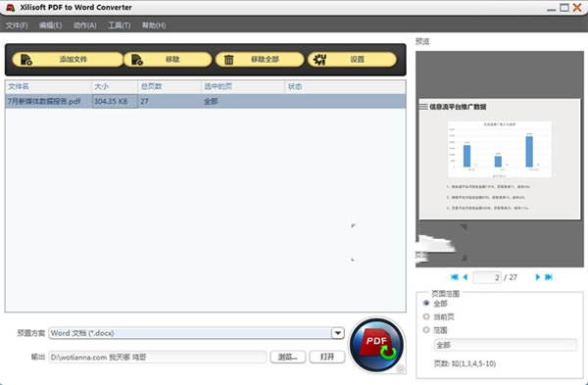Click the PDF page preview thumbnail

tap(500, 159)
